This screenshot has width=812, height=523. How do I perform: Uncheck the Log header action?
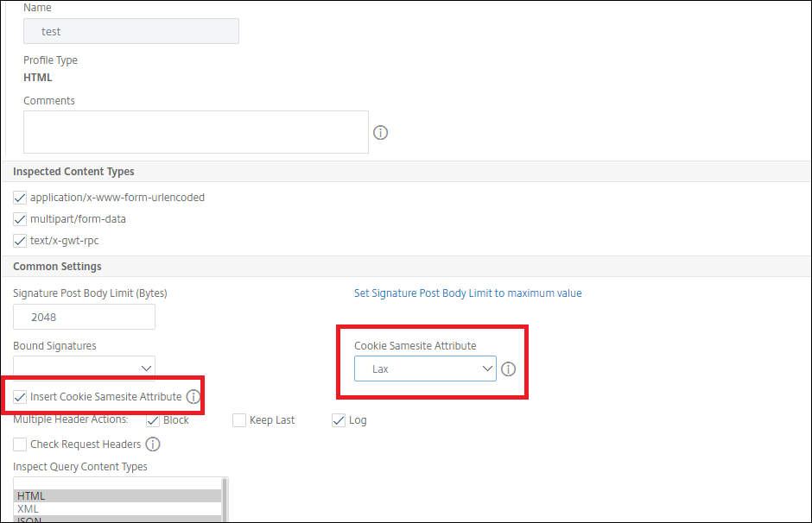click(x=339, y=420)
